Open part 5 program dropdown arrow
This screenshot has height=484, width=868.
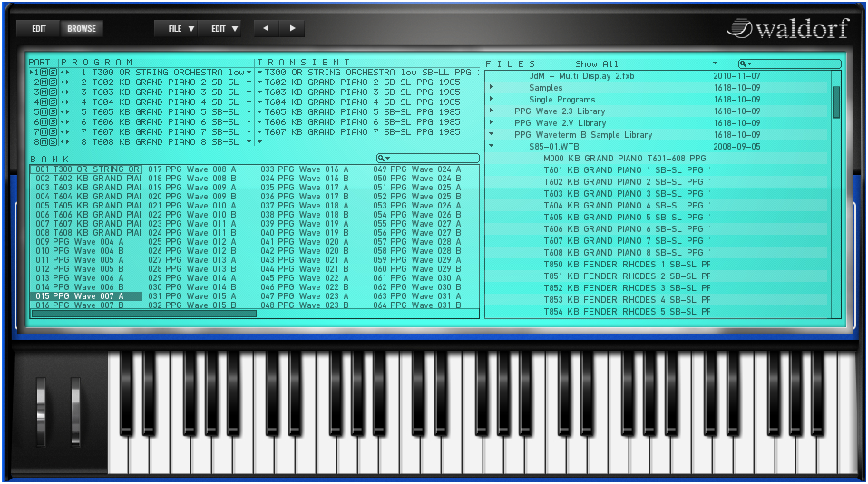(x=249, y=112)
